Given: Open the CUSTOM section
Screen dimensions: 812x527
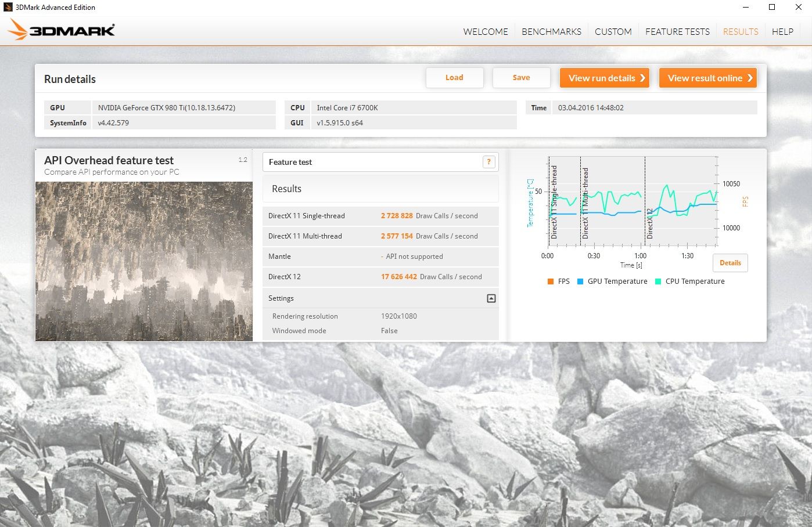Looking at the screenshot, I should pyautogui.click(x=613, y=31).
